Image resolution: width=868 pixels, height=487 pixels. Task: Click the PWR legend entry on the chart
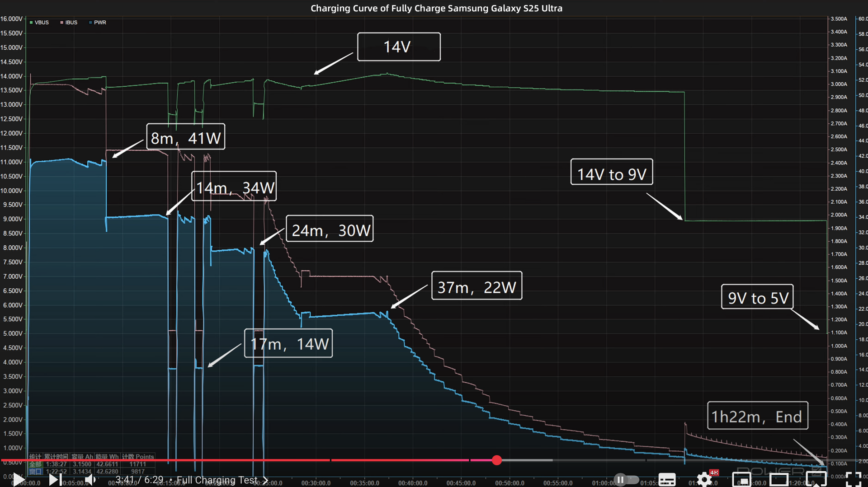(x=98, y=23)
